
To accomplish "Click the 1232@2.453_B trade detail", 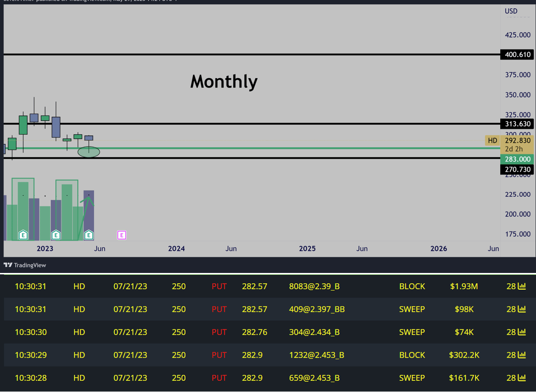I will 316,355.
